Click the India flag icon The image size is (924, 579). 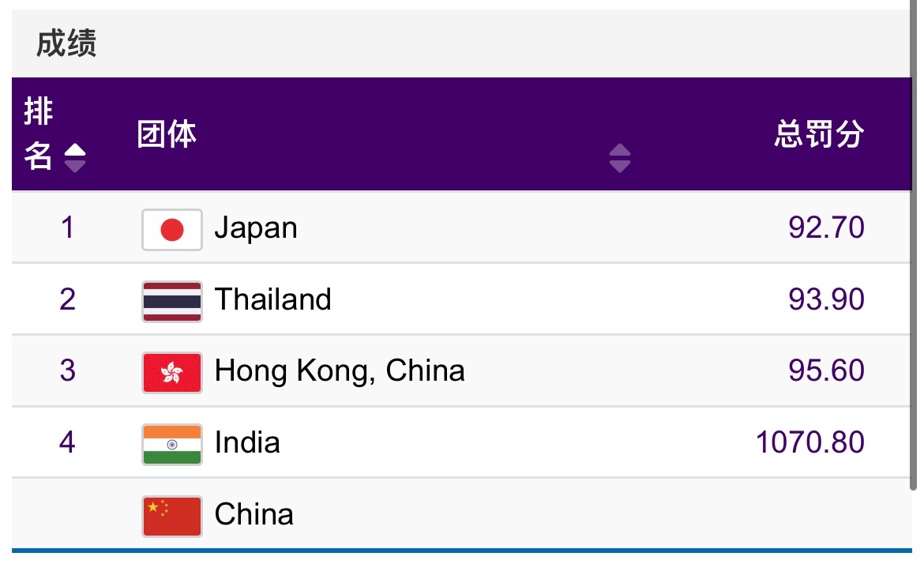(x=172, y=445)
